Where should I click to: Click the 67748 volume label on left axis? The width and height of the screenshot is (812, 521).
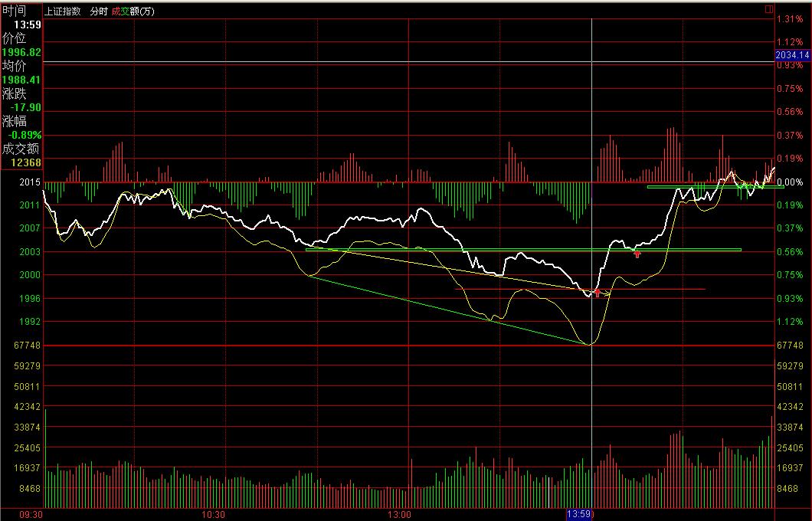[x=28, y=346]
